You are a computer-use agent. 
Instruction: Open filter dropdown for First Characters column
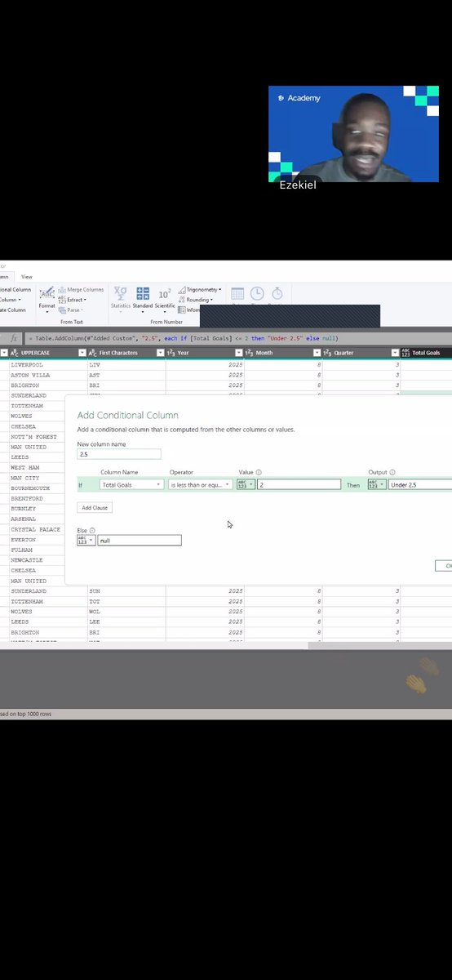click(x=160, y=353)
